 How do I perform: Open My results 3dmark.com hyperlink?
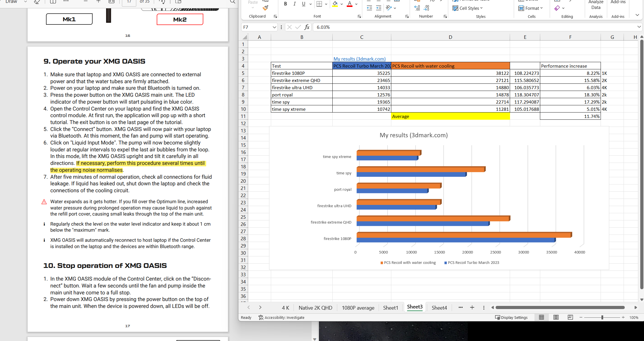tap(359, 59)
